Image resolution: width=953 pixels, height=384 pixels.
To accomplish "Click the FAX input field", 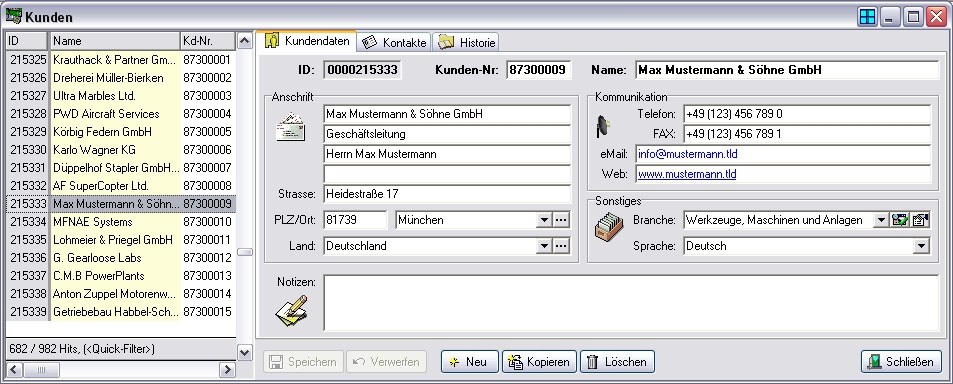I will [807, 134].
